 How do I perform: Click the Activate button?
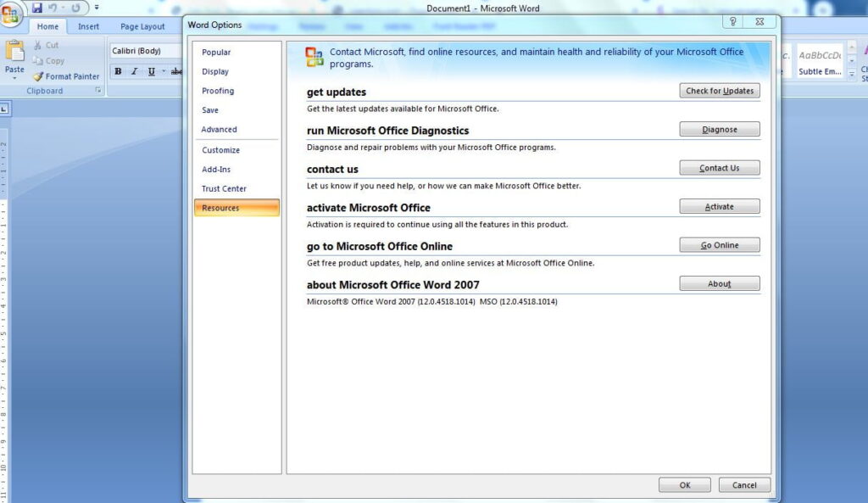720,207
